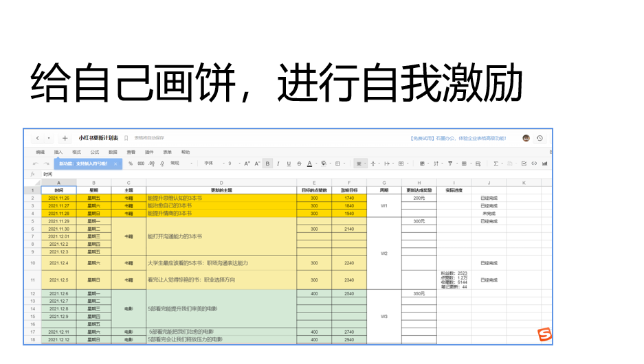Click the insert chart icon

[544, 163]
